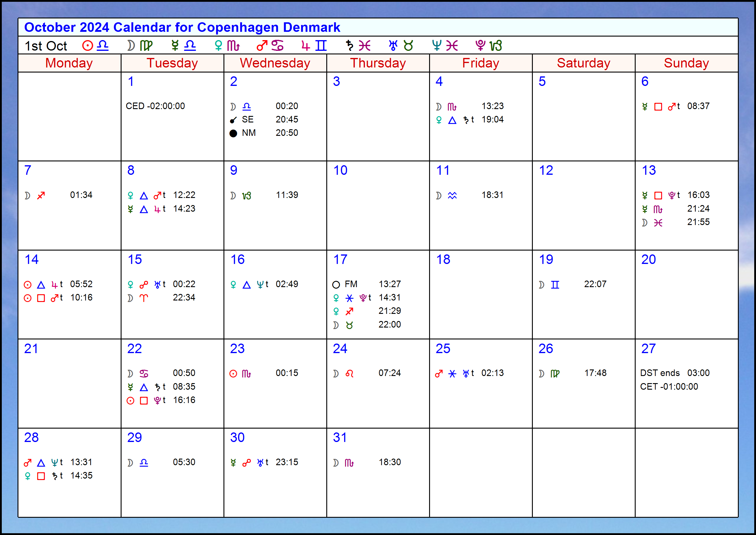
Task: Click the Mercury symbol in the 1st Oct row
Action: (175, 45)
